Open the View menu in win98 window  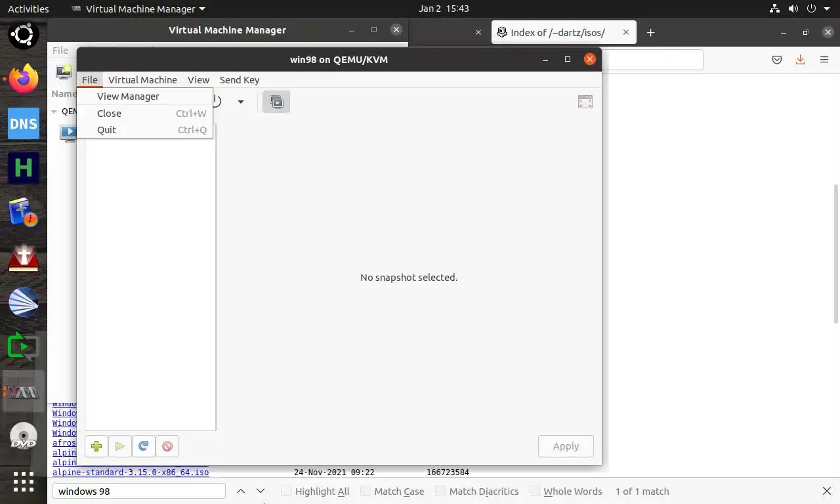point(198,79)
